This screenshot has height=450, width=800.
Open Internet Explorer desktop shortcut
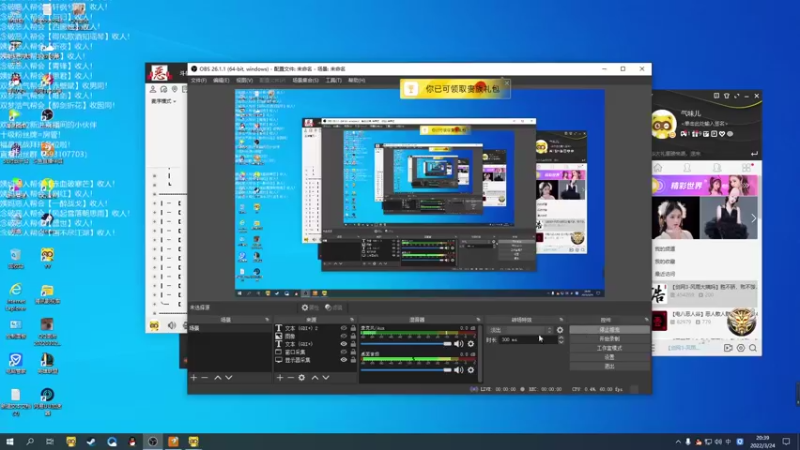(x=16, y=298)
